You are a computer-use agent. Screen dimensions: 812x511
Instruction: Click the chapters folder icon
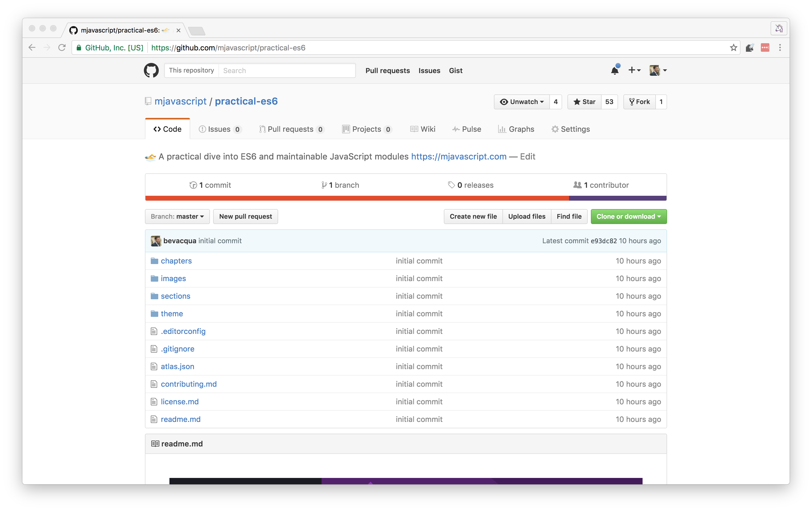coord(155,261)
